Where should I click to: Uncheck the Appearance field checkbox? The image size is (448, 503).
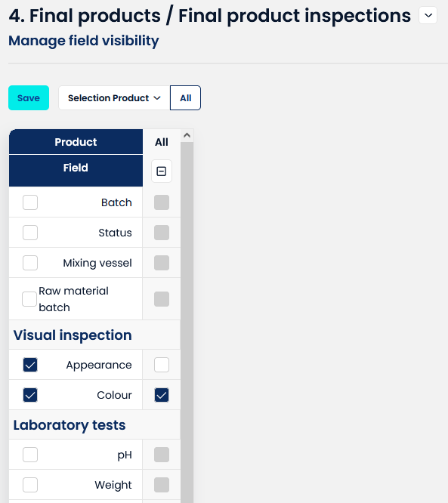[x=30, y=365]
